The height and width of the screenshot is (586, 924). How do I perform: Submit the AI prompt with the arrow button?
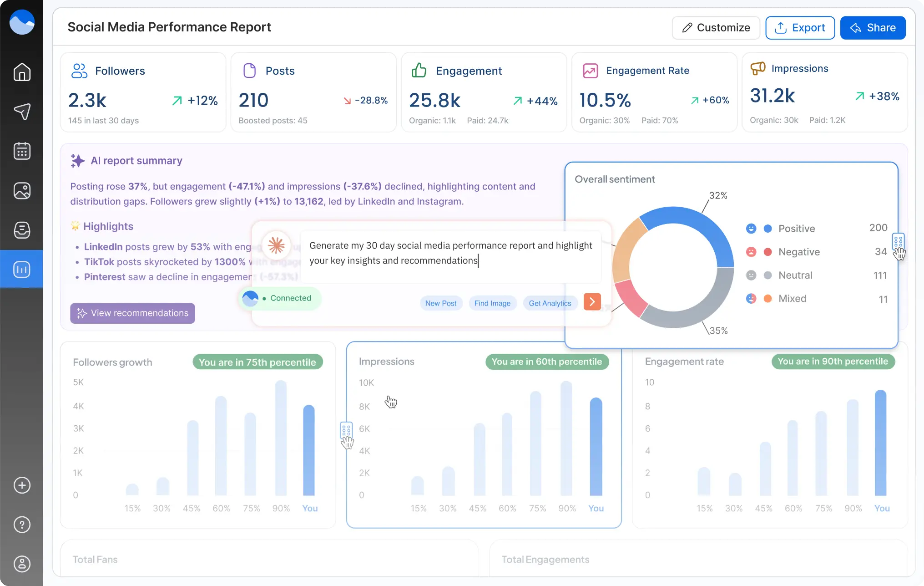coord(591,301)
